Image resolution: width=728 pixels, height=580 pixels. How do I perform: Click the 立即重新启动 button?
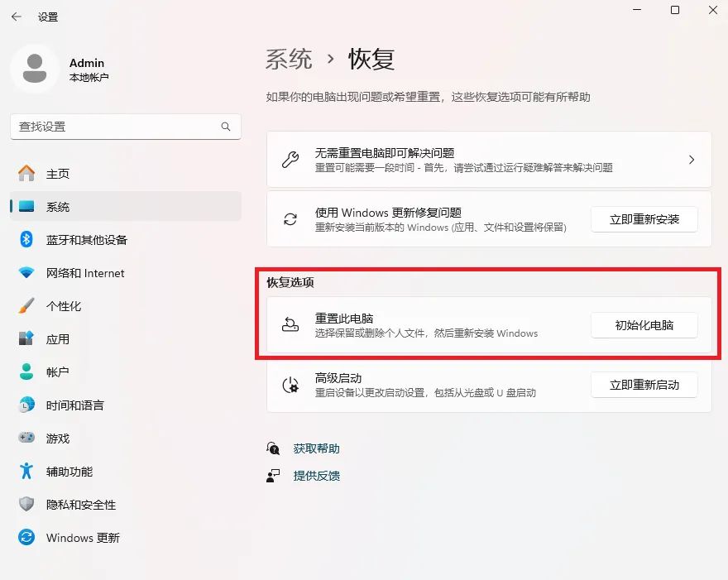click(x=644, y=385)
